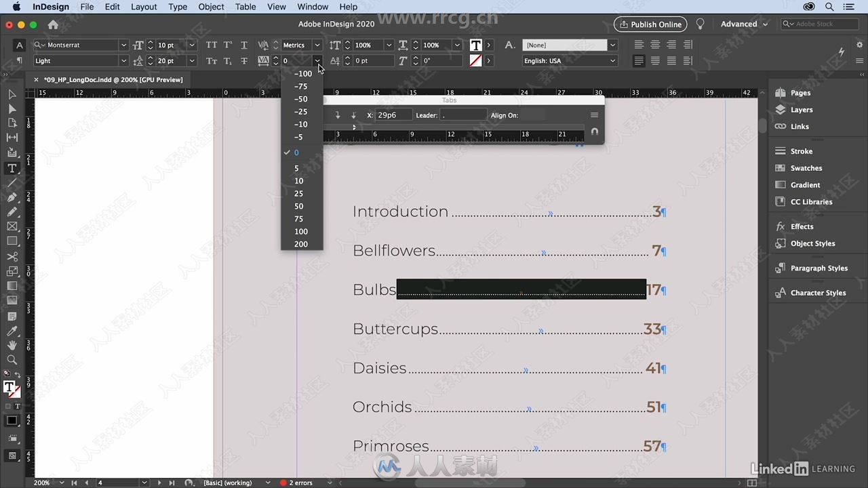Viewport: 868px width, 488px height.
Task: Open the 20 pt leading dropdown
Action: tap(192, 61)
